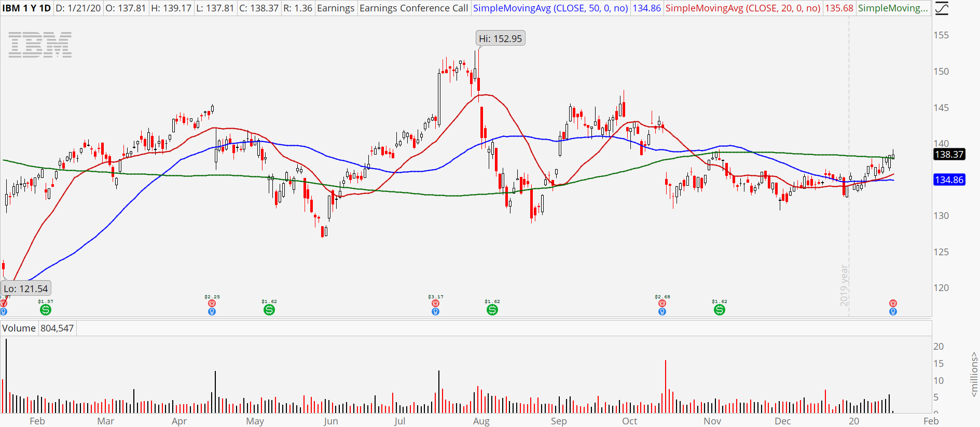Select the red SimpleMovingAvg 20 study label

[x=743, y=8]
